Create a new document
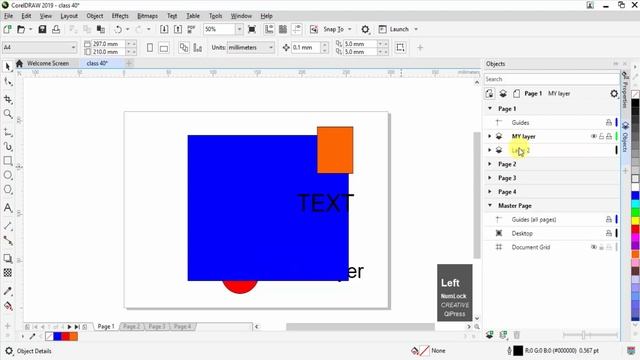Screen dimensions: 640x360 pos(7,29)
